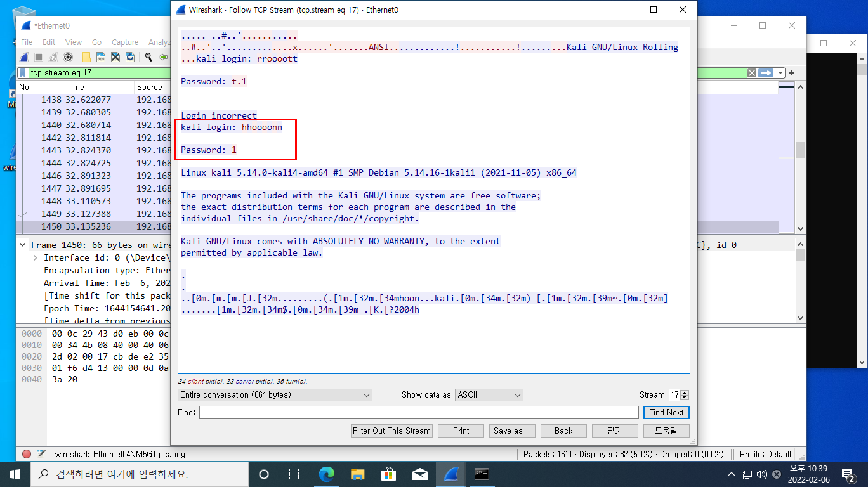Screen dimensions: 868x487
Task: Click the Reload capture file icon
Action: click(130, 57)
